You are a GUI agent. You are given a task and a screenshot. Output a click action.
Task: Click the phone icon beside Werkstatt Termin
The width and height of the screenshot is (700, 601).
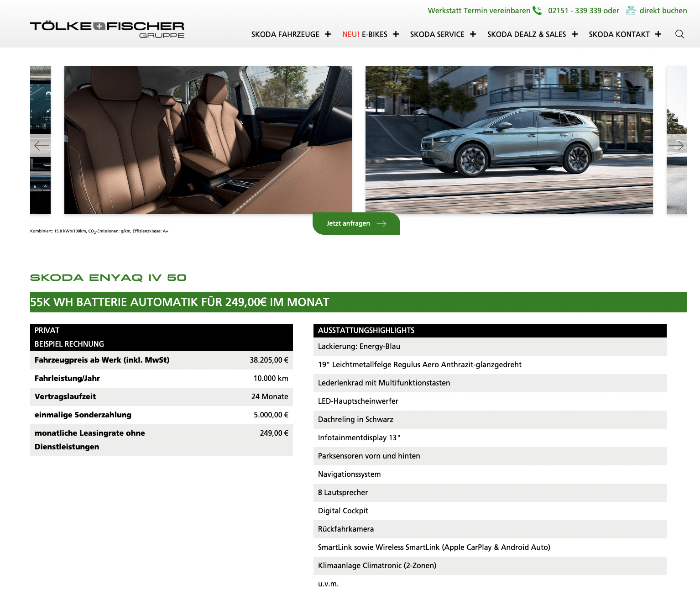537,11
